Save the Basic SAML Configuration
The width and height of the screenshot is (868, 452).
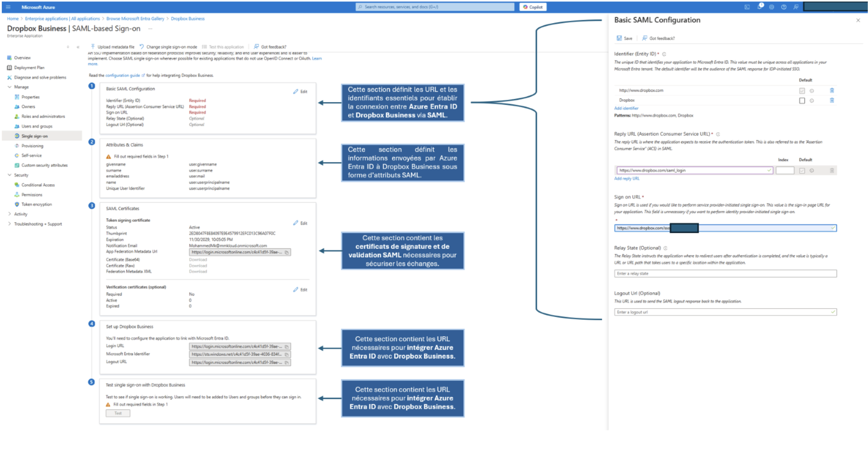(x=625, y=39)
